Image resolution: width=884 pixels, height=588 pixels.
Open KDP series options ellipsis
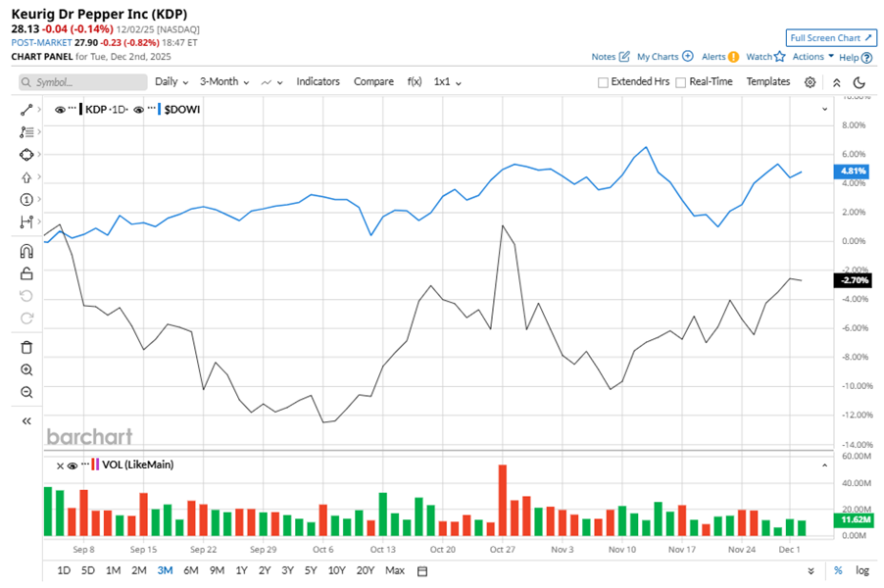coord(73,108)
